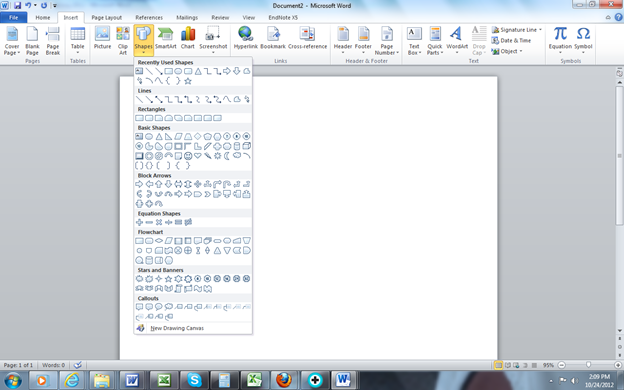624x390 pixels.
Task: Open the Symbol dropdown
Action: (x=583, y=40)
